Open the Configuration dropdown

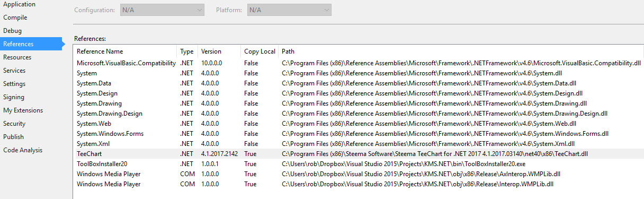[162, 10]
